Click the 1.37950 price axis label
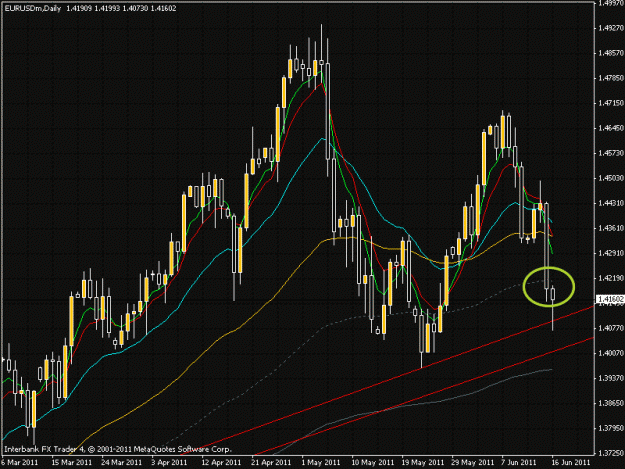 (611, 428)
